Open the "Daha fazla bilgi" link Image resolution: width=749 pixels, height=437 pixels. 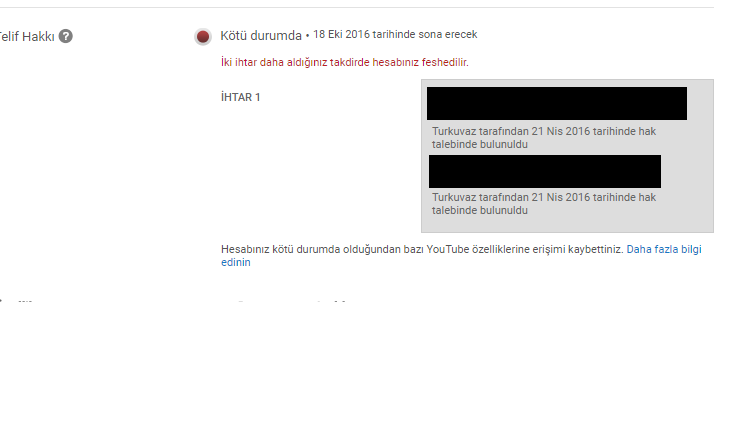click(x=664, y=249)
